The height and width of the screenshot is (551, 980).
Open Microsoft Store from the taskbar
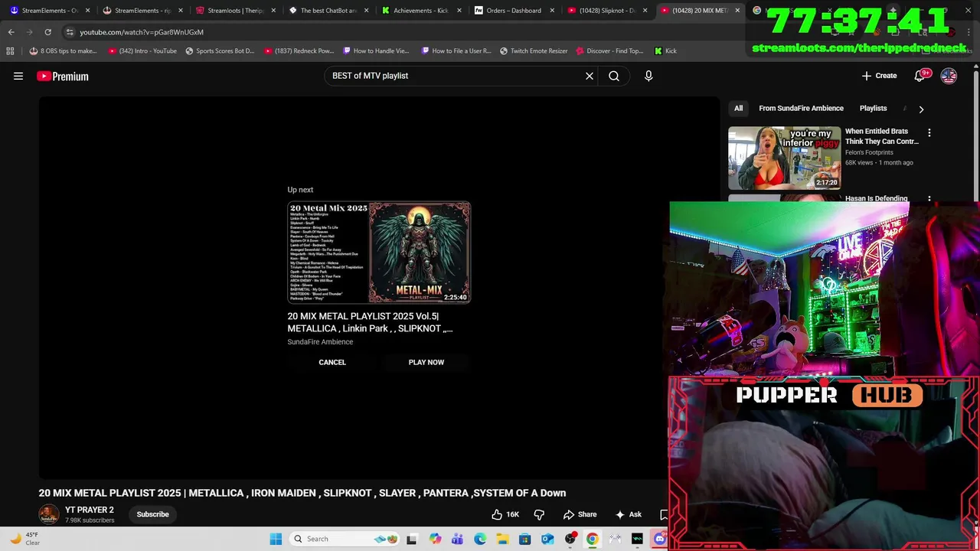click(x=524, y=539)
